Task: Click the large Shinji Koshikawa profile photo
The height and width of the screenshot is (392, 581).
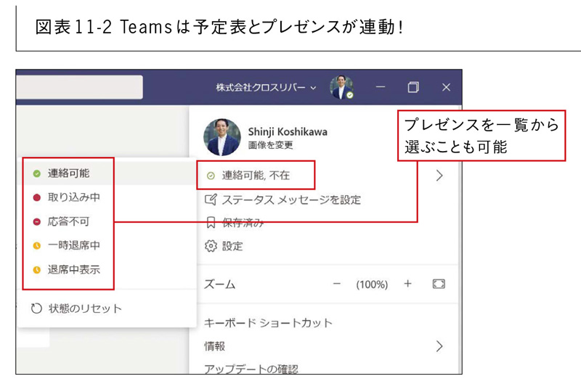Action: click(x=222, y=137)
